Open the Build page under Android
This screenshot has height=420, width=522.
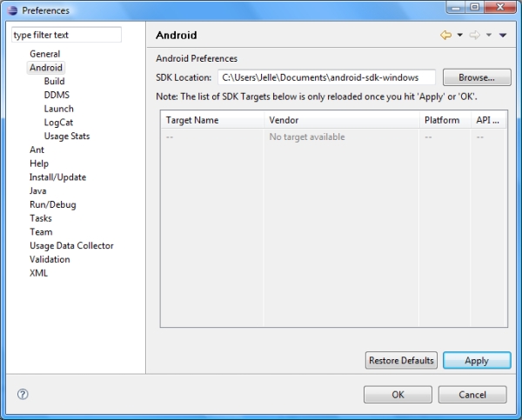[x=54, y=82]
